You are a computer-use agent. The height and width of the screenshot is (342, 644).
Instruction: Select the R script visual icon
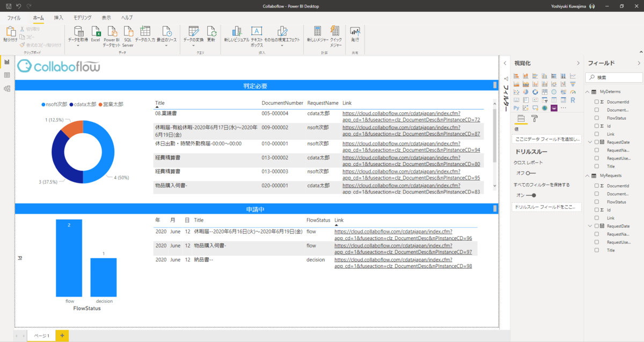[x=573, y=100]
